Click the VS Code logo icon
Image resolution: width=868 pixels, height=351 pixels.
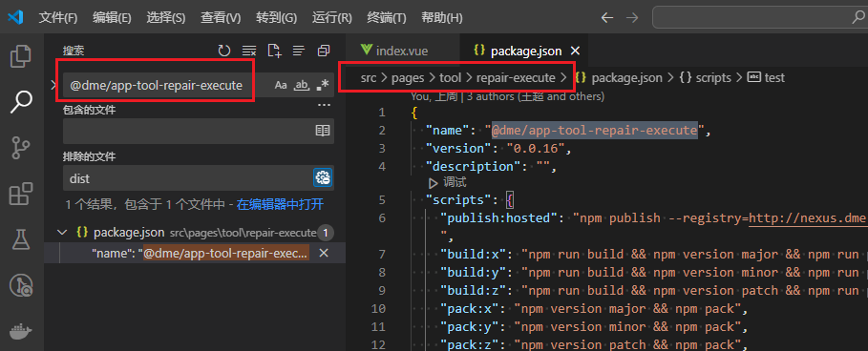pyautogui.click(x=15, y=17)
